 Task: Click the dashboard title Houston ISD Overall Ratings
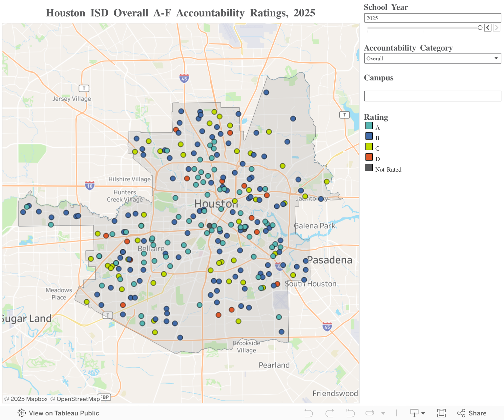click(x=180, y=13)
